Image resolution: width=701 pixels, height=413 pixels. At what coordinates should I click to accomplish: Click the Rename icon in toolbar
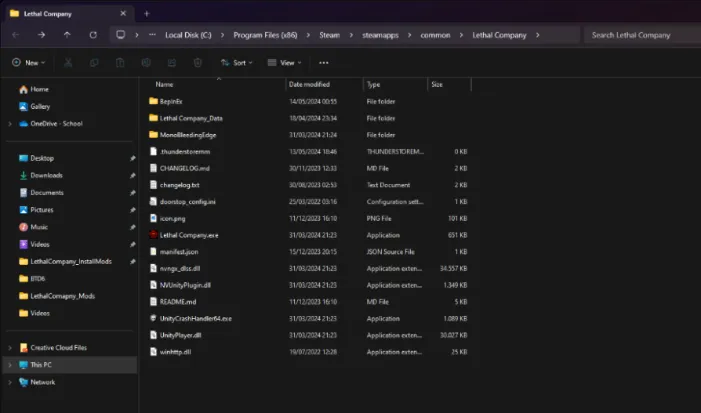pos(146,63)
